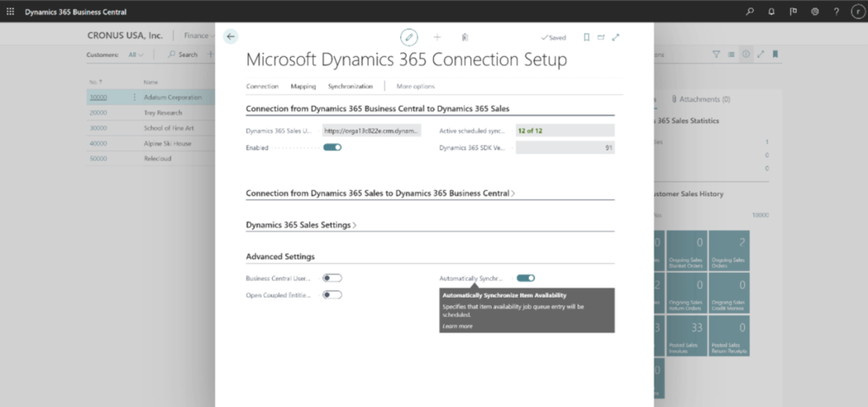Open Connection Setup in a new window
Screen dimensions: 868x407
(x=601, y=37)
